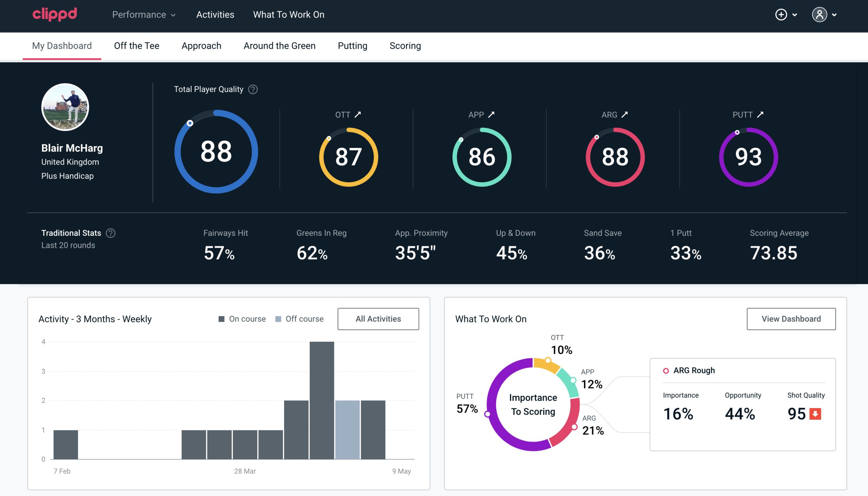The width and height of the screenshot is (868, 496).
Task: Click the user account profile icon
Action: (820, 15)
